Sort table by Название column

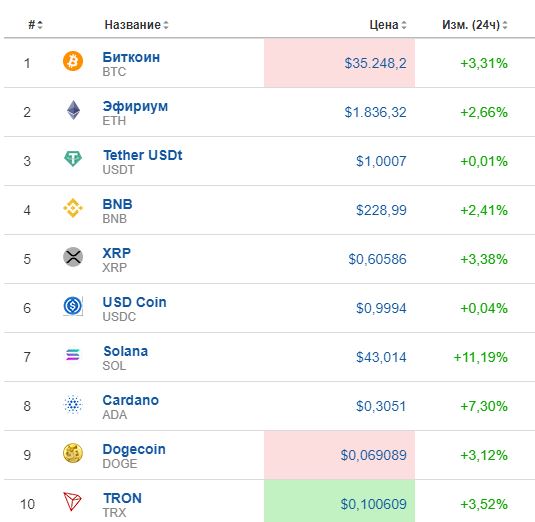click(x=136, y=25)
